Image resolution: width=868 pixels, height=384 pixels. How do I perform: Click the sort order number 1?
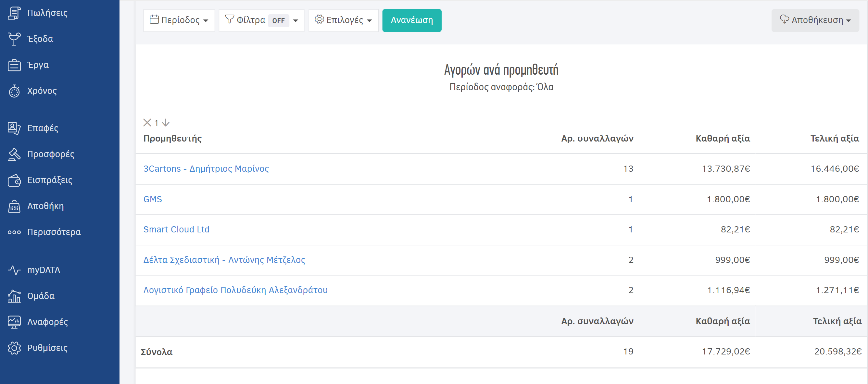[156, 123]
